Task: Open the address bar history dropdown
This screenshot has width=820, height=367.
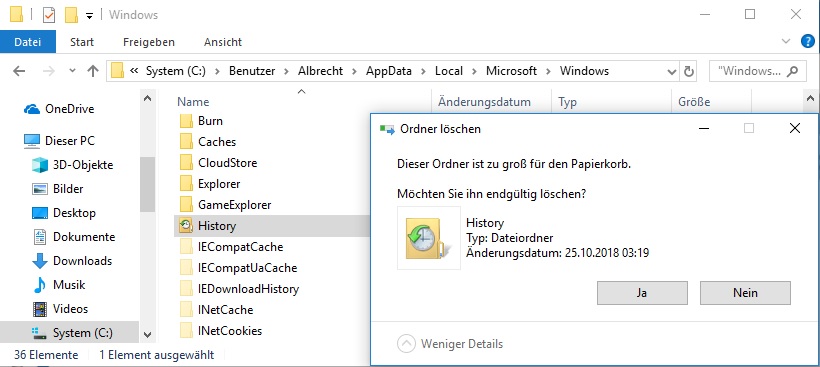Action: coord(672,72)
